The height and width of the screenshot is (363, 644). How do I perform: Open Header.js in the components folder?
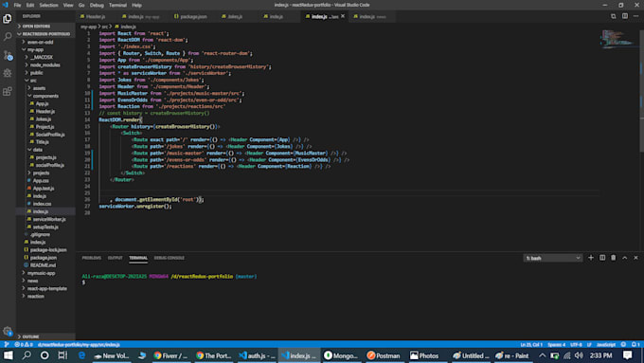45,112
